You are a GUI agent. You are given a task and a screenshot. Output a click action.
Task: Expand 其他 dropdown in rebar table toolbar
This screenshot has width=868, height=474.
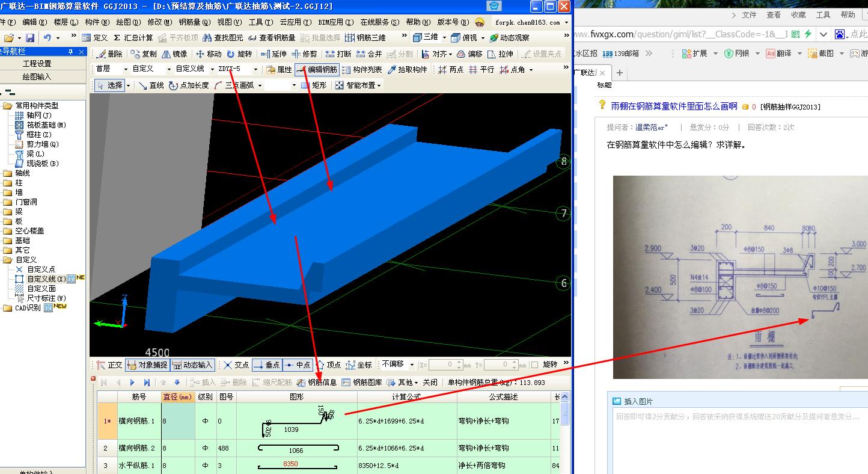tap(416, 382)
